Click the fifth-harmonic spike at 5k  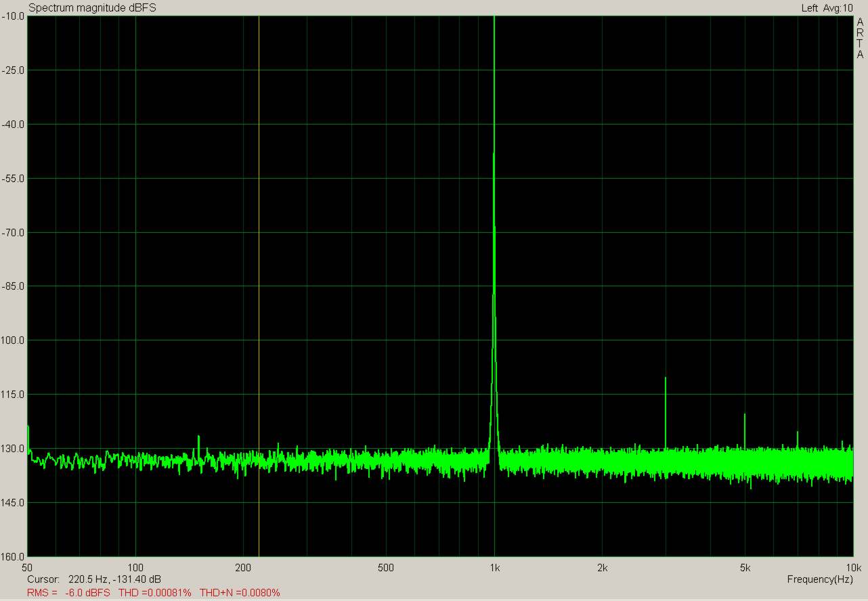click(x=745, y=431)
